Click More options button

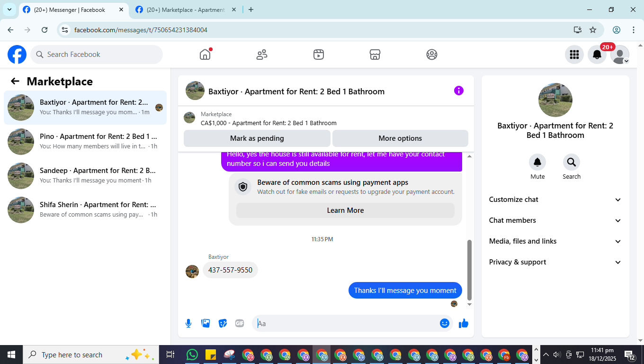pyautogui.click(x=400, y=138)
